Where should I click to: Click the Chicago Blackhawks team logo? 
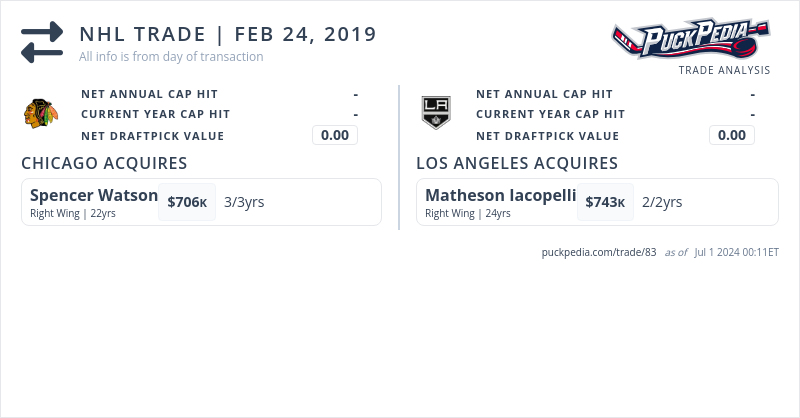41,114
